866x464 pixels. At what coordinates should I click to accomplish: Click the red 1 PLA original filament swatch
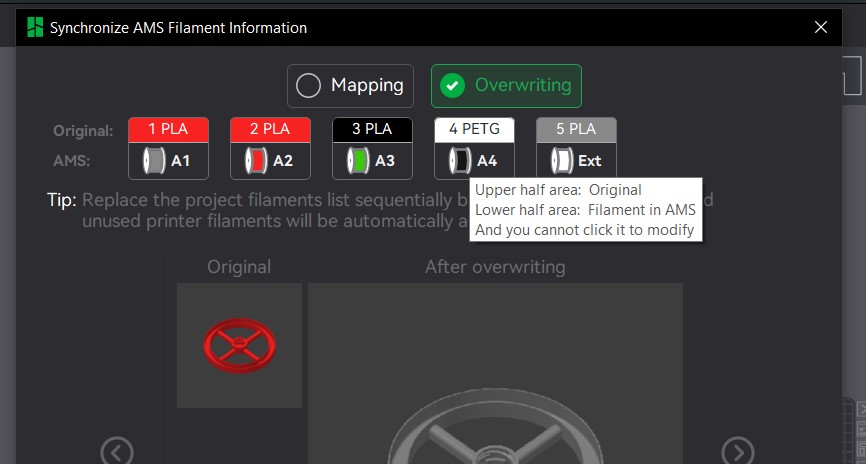point(168,129)
